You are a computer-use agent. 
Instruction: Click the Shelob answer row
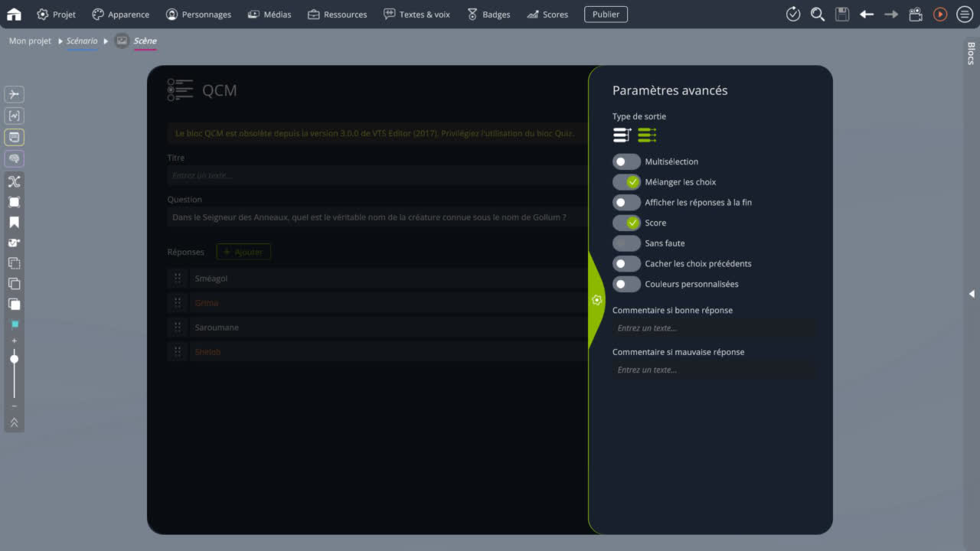point(388,352)
